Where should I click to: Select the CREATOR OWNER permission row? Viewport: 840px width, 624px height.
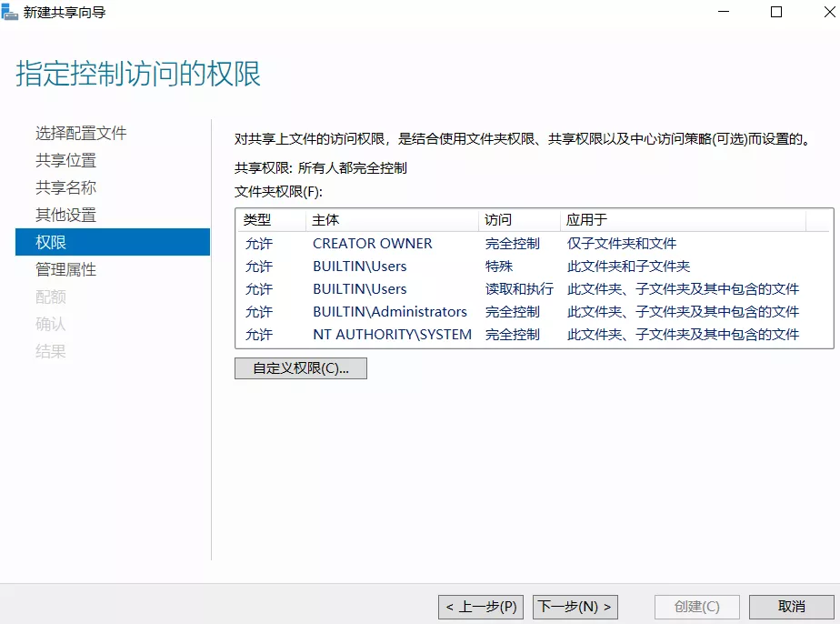(373, 244)
